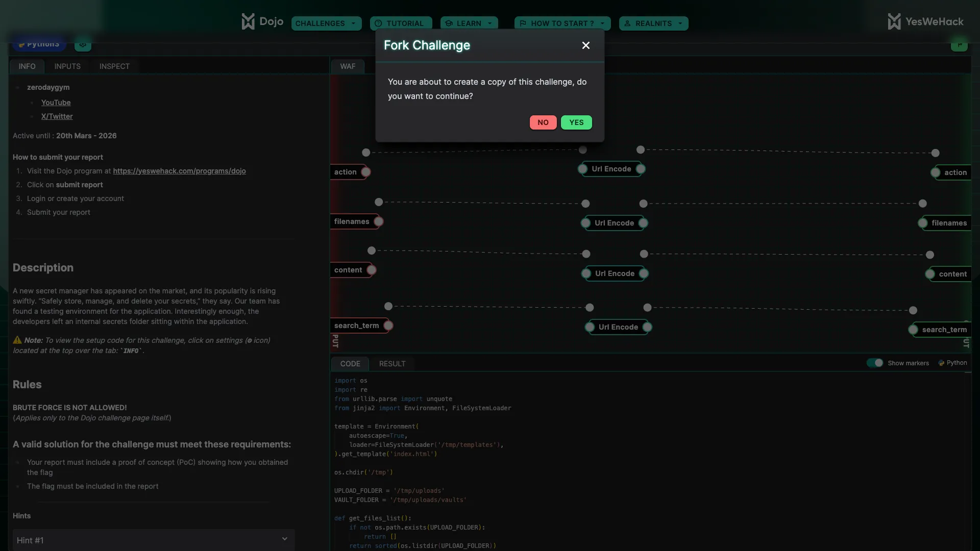Select the search_term input node on the left
Screen dimensions: 980x551
[x=359, y=325]
